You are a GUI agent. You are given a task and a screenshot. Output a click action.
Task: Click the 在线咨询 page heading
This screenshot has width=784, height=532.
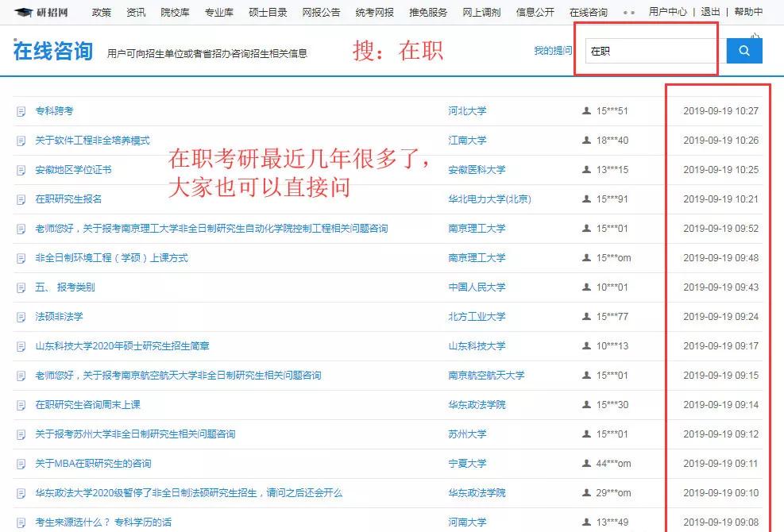click(53, 51)
